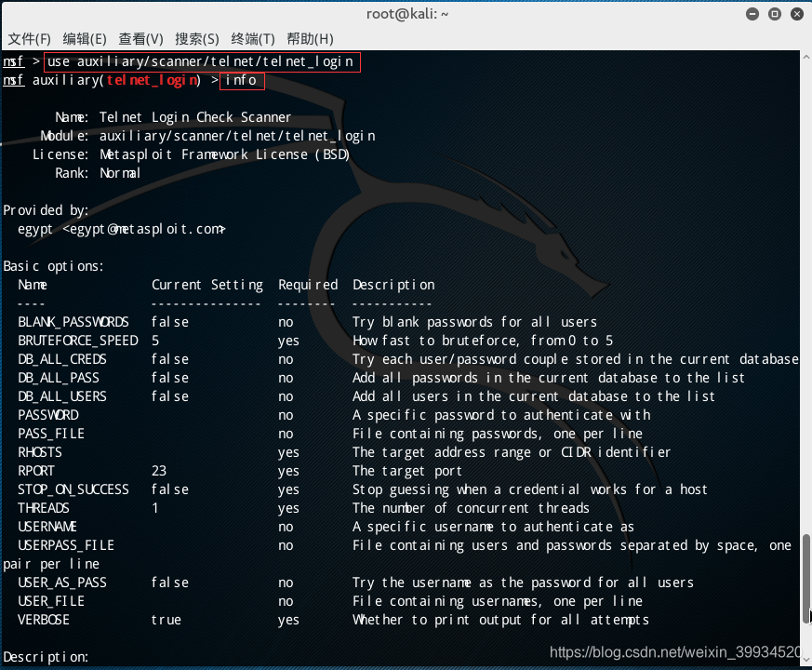Click the PASS_FILE option name

tap(51, 434)
